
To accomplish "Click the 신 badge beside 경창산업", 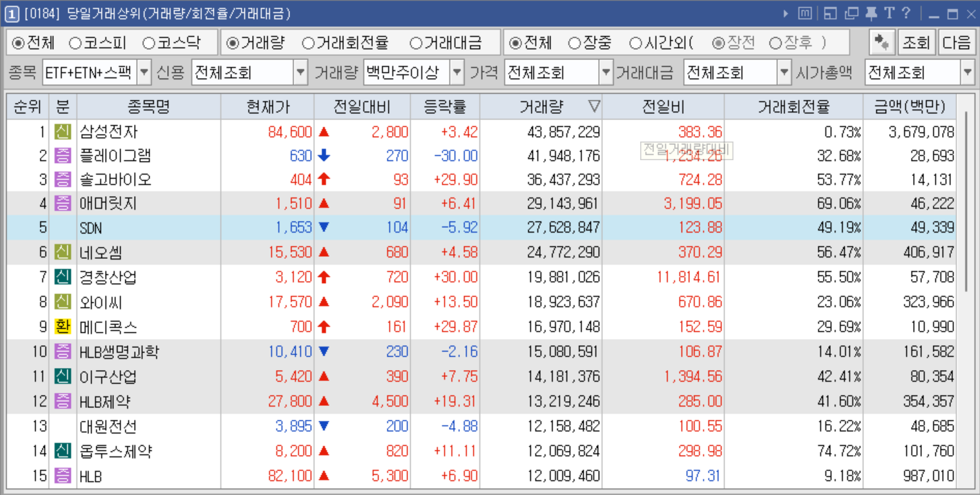I will tap(63, 278).
